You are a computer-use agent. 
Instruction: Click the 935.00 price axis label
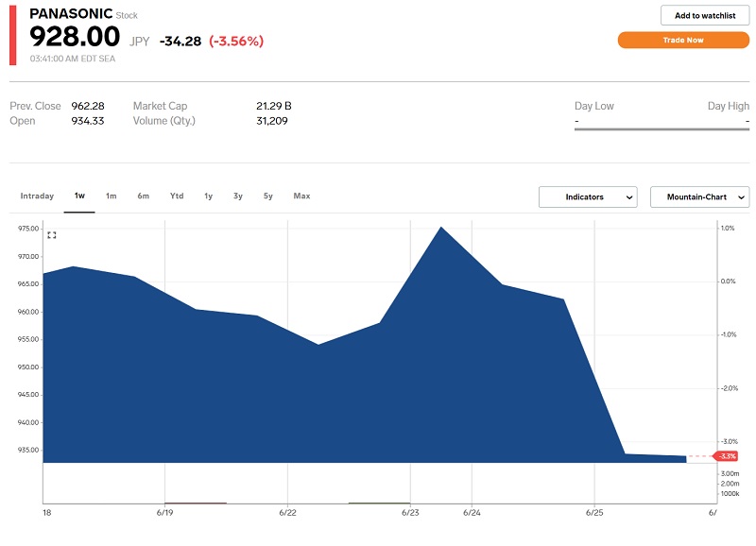tap(28, 450)
